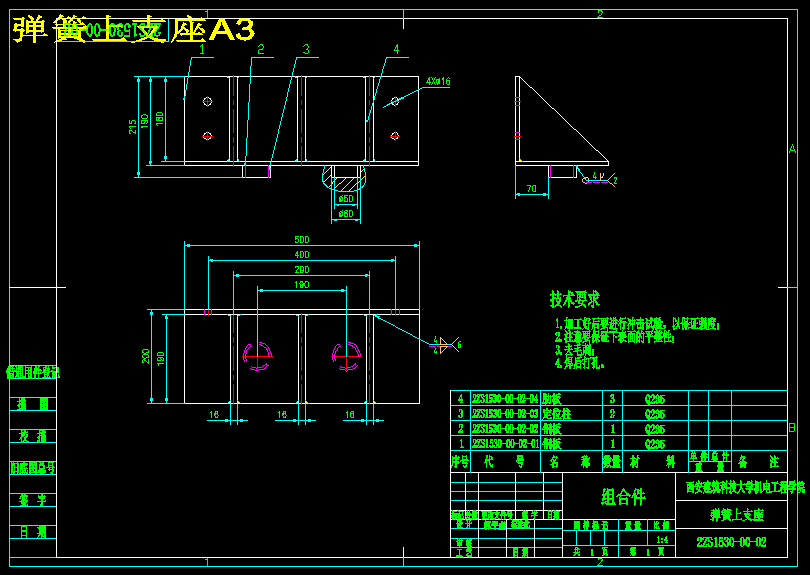The height and width of the screenshot is (575, 810).
Task: Select the hatched section under the top view
Action: [344, 177]
